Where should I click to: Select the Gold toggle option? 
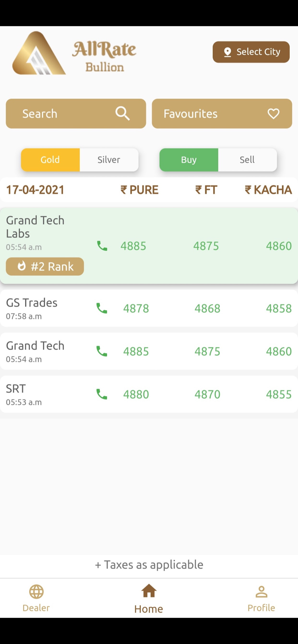(x=50, y=160)
